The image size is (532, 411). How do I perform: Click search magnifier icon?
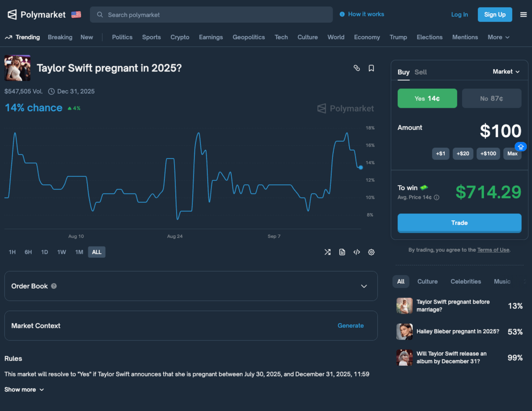100,15
